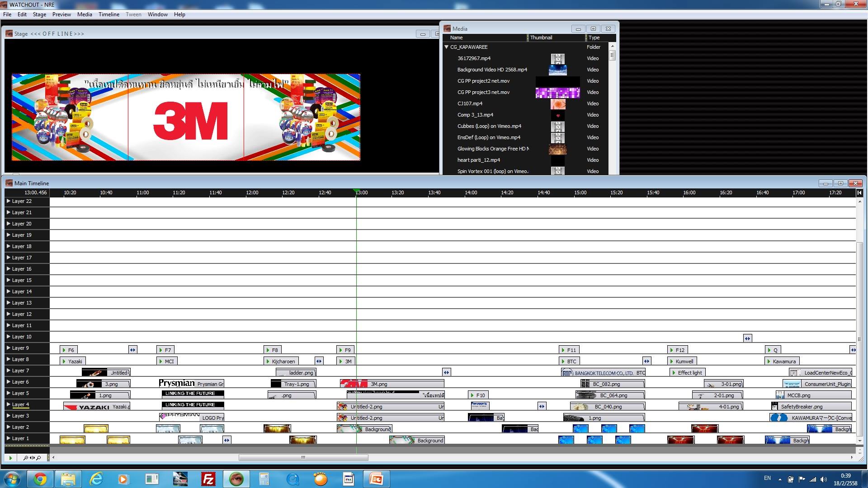Click the zoom-in magnifier in timeline footer

(x=38, y=458)
